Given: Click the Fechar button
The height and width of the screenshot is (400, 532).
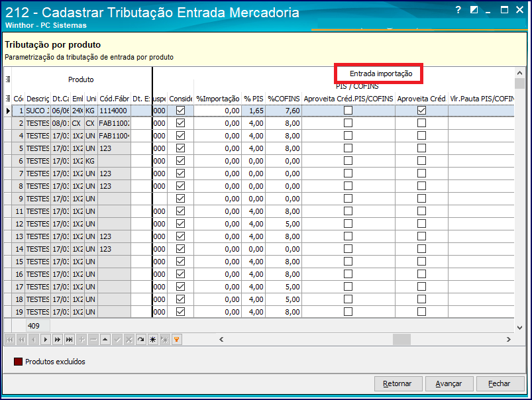Looking at the screenshot, I should pyautogui.click(x=500, y=383).
